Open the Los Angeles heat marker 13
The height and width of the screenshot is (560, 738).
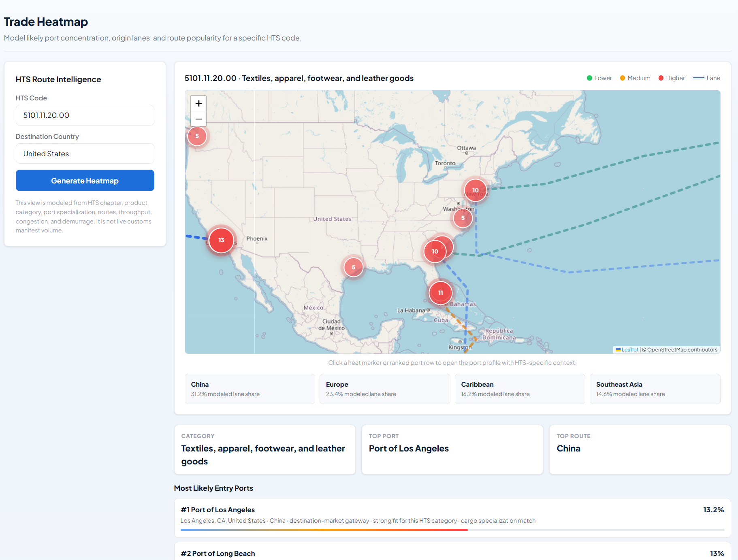pos(221,240)
